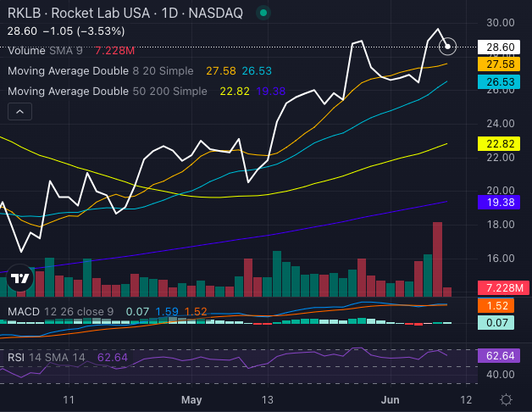Click the price change −1.05 (−3.53%) text

click(x=84, y=31)
